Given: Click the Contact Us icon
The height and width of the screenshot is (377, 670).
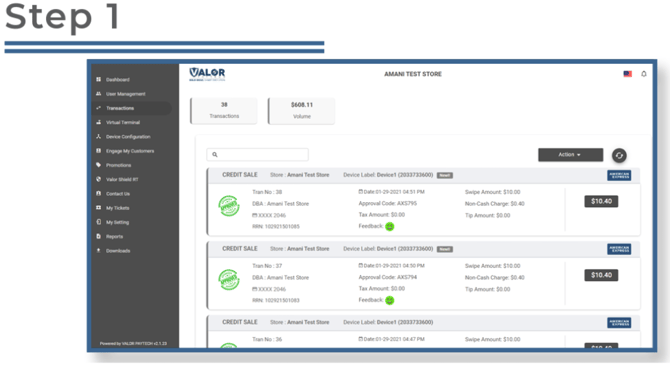Looking at the screenshot, I should point(99,194).
